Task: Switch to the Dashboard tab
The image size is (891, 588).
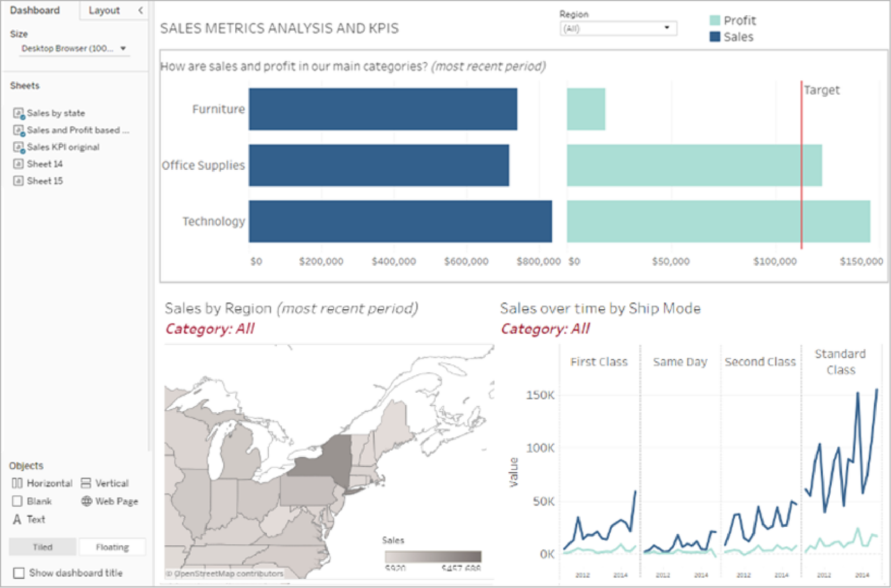Action: click(x=35, y=10)
